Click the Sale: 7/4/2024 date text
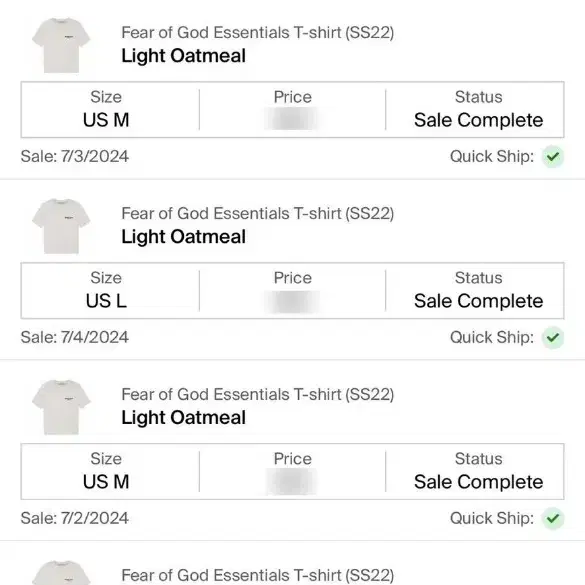Screen dimensions: 585x585 75,337
